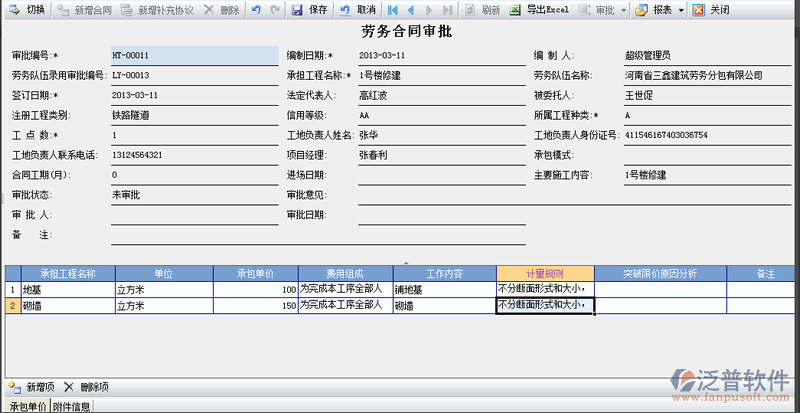Click the 计量规则 column header
Image resolution: width=800 pixels, height=413 pixels.
[x=545, y=272]
